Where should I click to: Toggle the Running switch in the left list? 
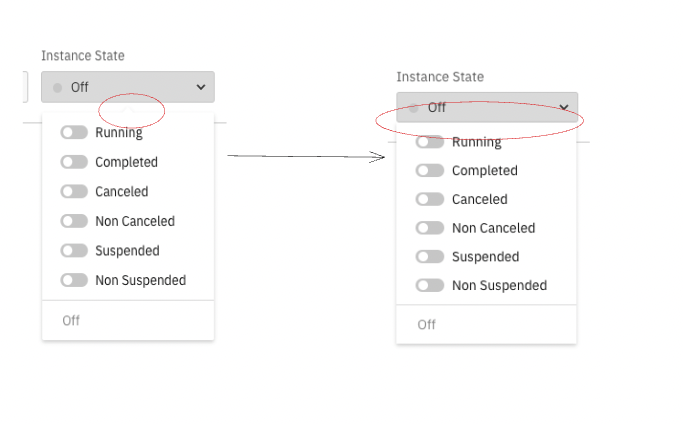74,132
